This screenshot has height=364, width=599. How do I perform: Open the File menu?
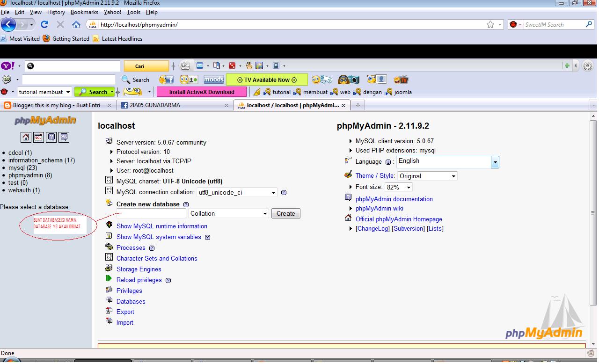[x=5, y=12]
